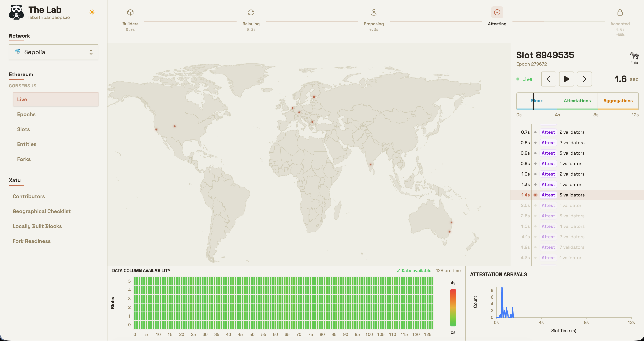Open Epochs in the sidebar
This screenshot has height=341, width=644.
click(x=26, y=114)
